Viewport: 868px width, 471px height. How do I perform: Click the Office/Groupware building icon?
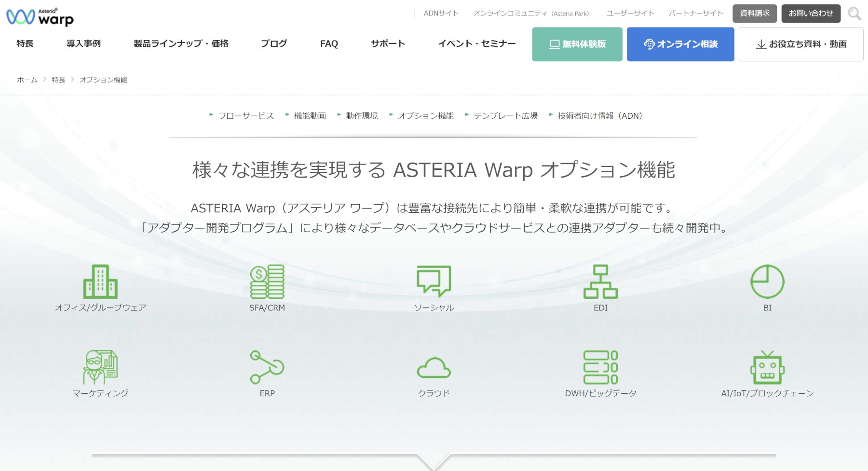point(100,282)
